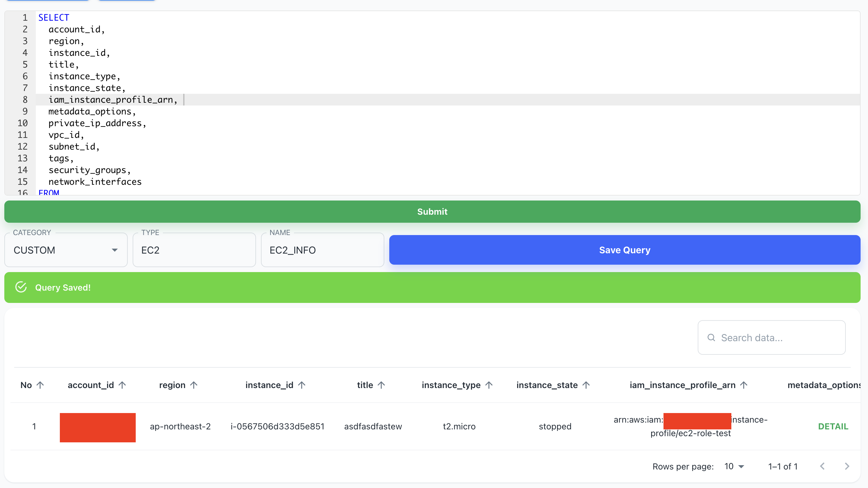Go to next results page
This screenshot has width=868, height=488.
(x=847, y=466)
